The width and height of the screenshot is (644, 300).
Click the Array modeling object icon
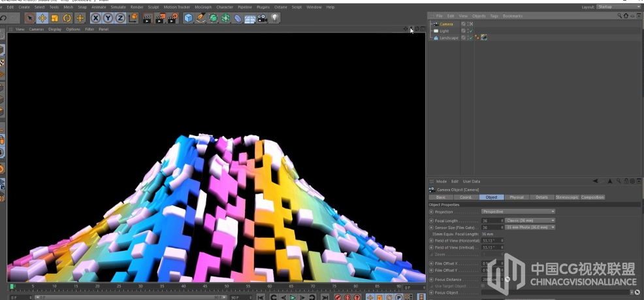[225, 18]
